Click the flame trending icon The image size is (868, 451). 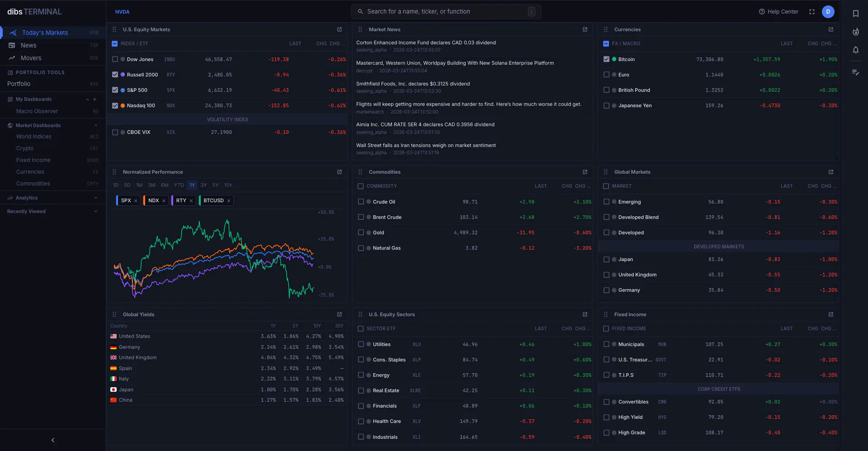click(855, 32)
